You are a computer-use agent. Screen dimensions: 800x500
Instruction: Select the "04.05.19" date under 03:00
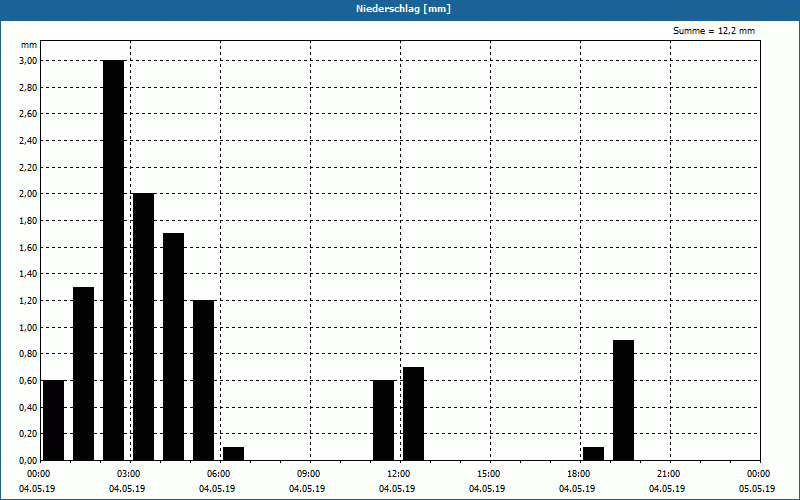pos(127,488)
